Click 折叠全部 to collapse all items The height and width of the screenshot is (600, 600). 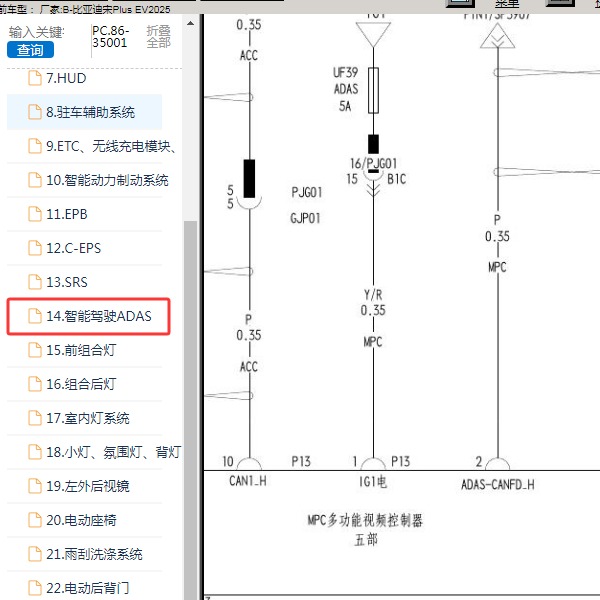[158, 37]
